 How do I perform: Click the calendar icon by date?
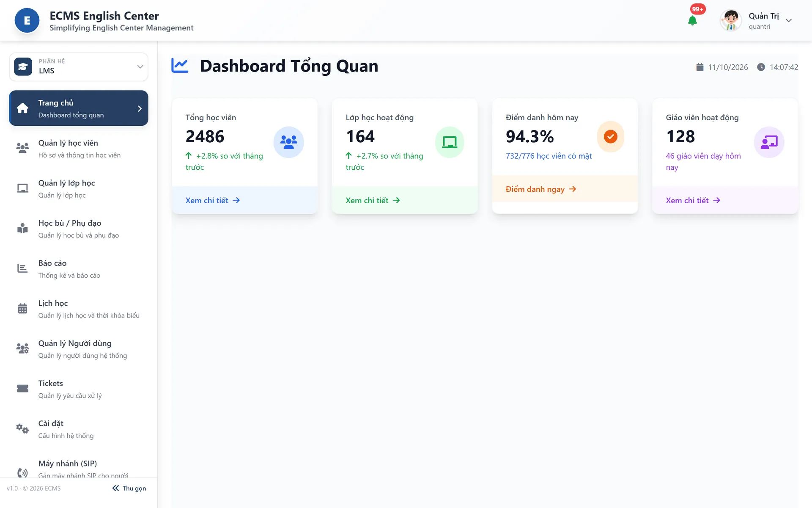pos(700,67)
